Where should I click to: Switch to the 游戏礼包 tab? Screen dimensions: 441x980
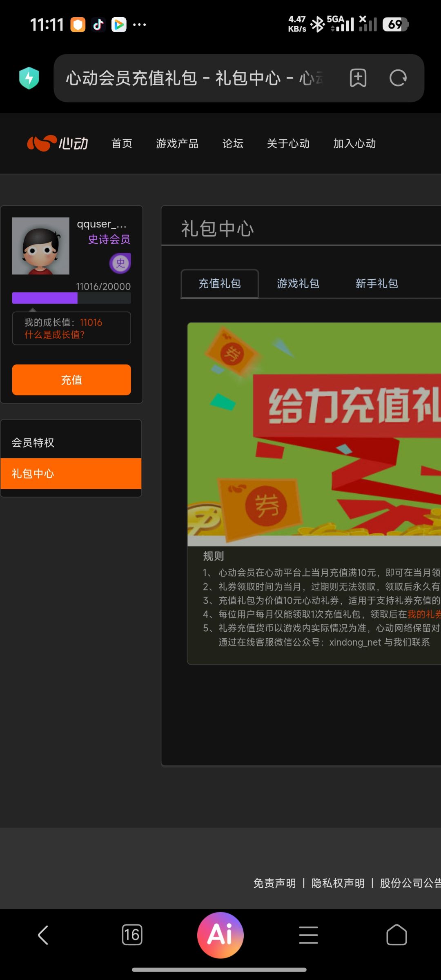(298, 284)
